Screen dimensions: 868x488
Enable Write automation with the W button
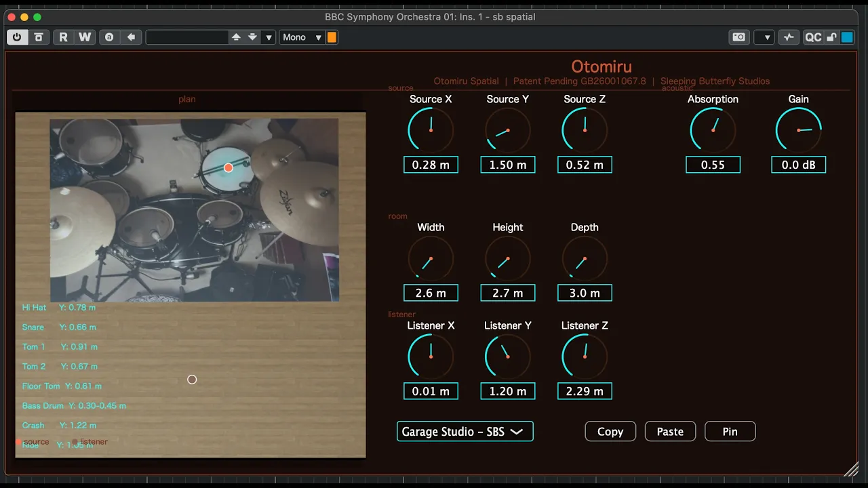tap(85, 37)
